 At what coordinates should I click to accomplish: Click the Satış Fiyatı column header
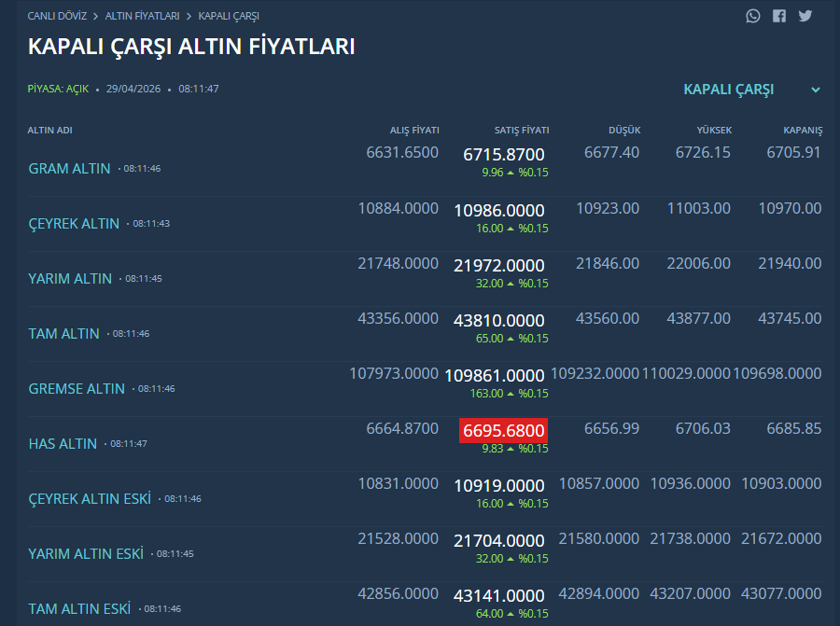[x=522, y=130]
